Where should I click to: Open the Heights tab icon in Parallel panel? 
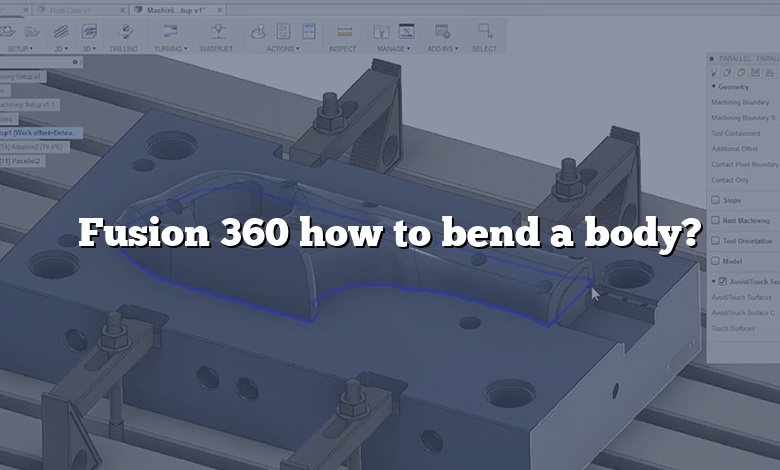point(741,73)
